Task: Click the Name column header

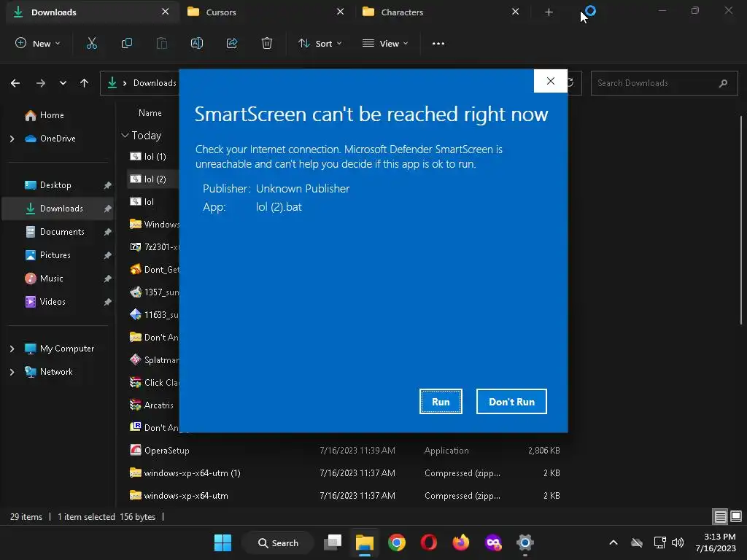Action: [x=150, y=113]
